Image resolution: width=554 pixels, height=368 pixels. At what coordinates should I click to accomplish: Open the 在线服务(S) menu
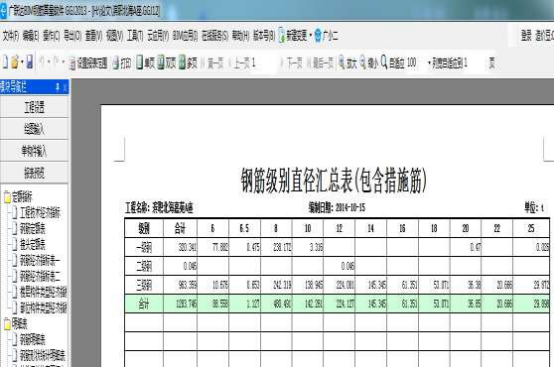[214, 35]
